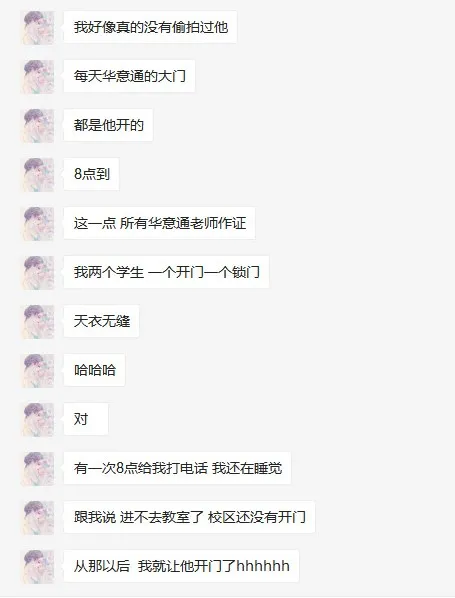Select message "这一点 所有华意通老师作证"
Viewport: 455px width, 598px height.
click(159, 223)
